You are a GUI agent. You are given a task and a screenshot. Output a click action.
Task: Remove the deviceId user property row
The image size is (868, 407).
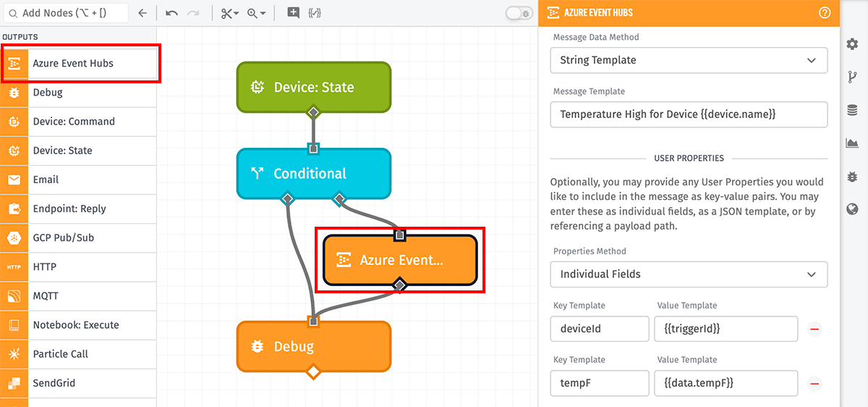tap(814, 330)
